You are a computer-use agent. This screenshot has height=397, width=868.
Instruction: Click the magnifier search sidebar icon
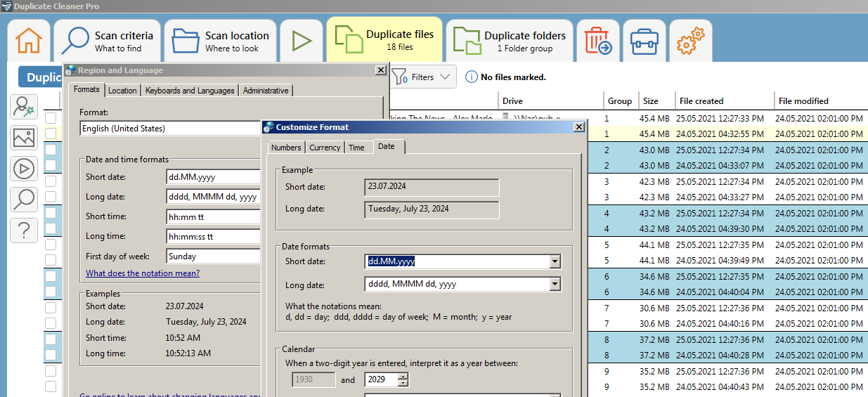click(x=24, y=199)
